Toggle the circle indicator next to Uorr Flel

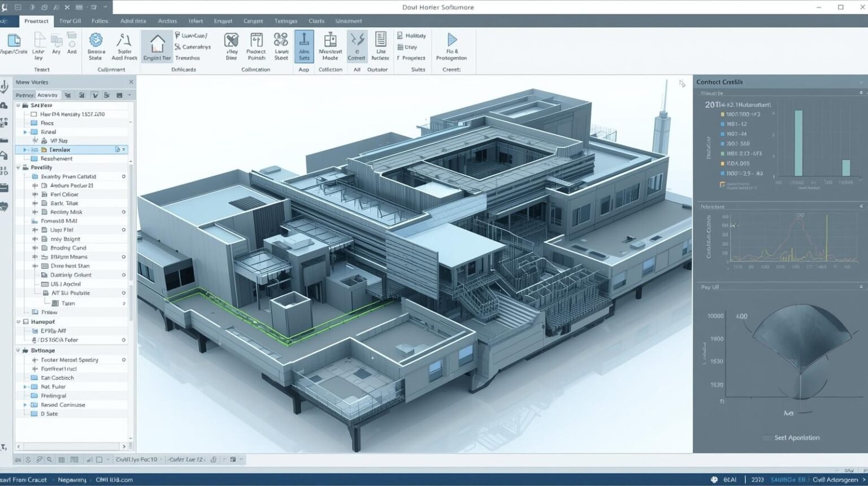click(123, 230)
